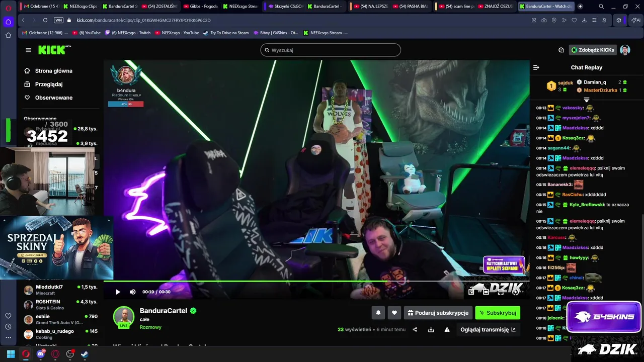
Task: Open ROSHTEIN channel in the sidebar
Action: (60, 305)
